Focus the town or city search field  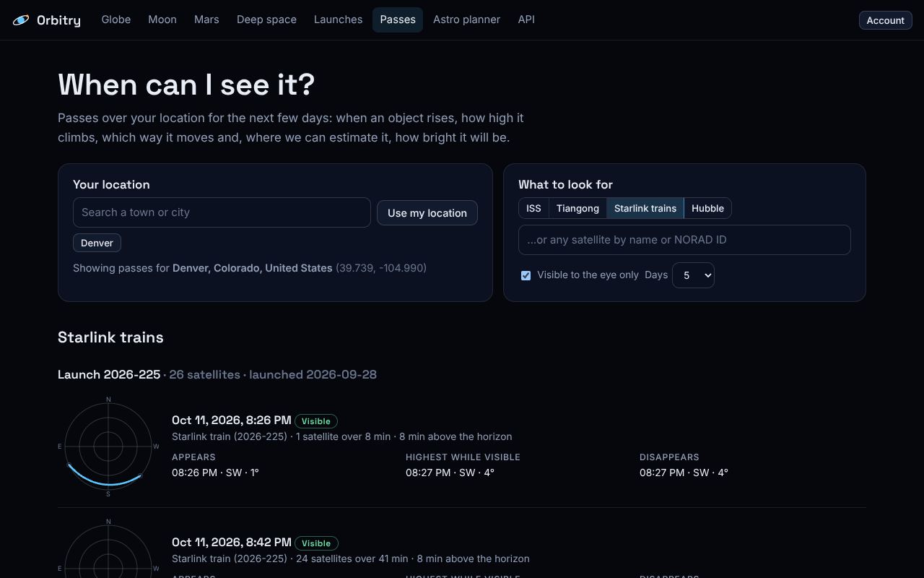click(x=222, y=212)
